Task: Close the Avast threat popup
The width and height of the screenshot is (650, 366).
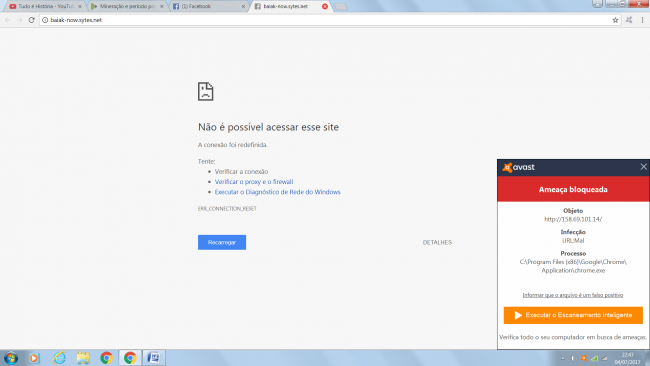Action: tap(643, 167)
